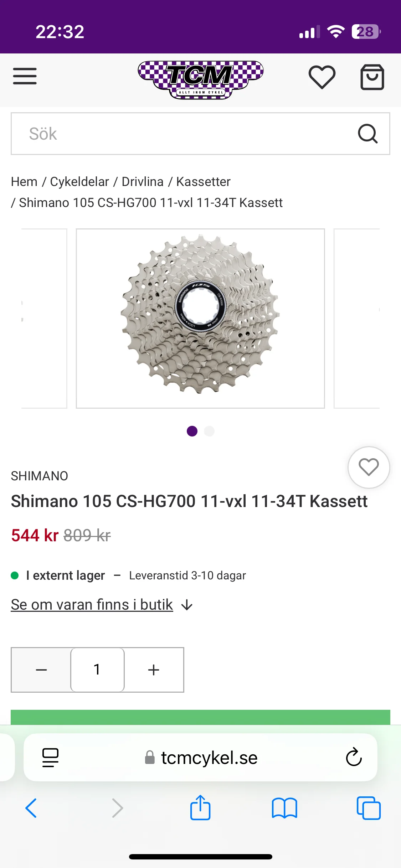Open Safari page settings menu icon
The width and height of the screenshot is (401, 868).
click(x=50, y=757)
